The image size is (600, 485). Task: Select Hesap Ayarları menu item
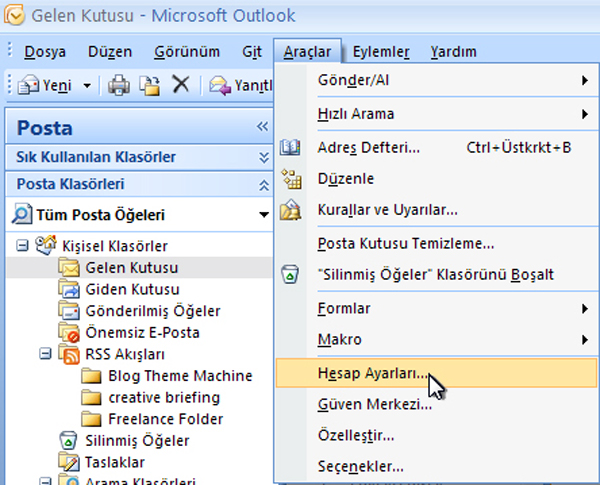coord(436,373)
